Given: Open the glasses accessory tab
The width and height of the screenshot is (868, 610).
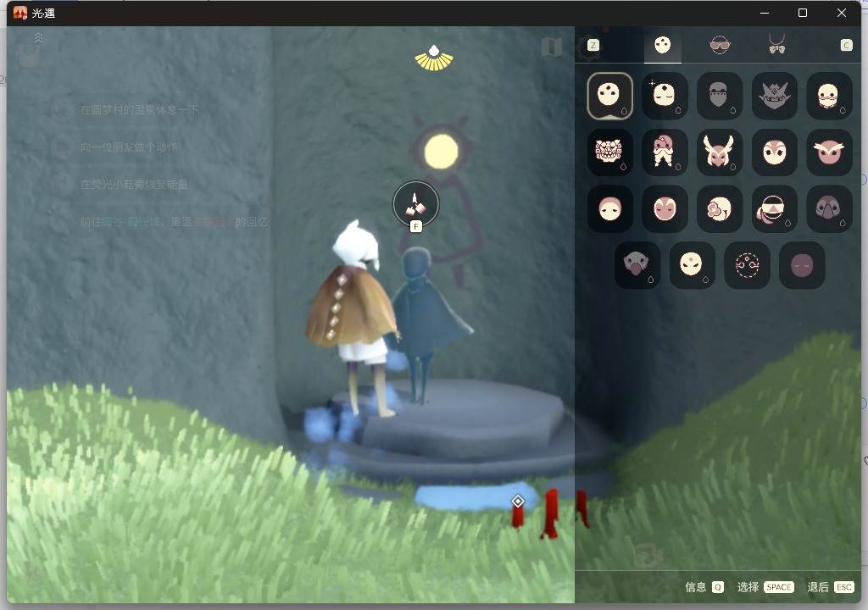Looking at the screenshot, I should coord(720,45).
